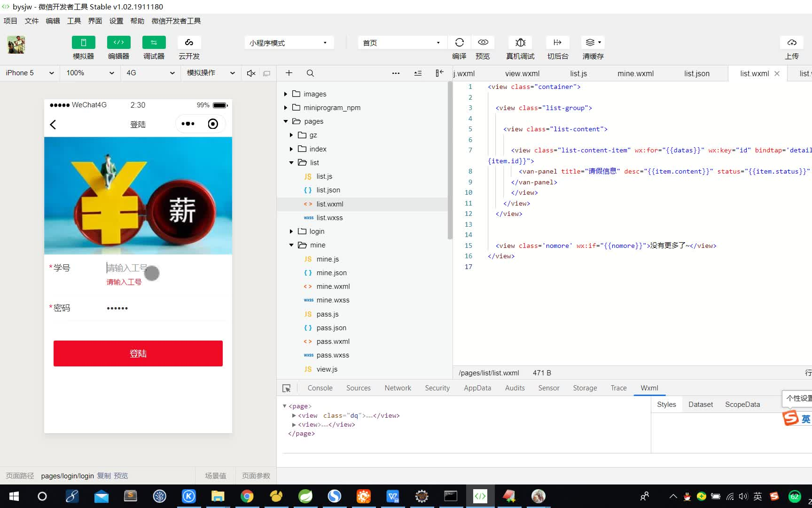Screen dimensions: 812x508
Task: Open Chrome from the Windows taskbar
Action: tap(247, 496)
